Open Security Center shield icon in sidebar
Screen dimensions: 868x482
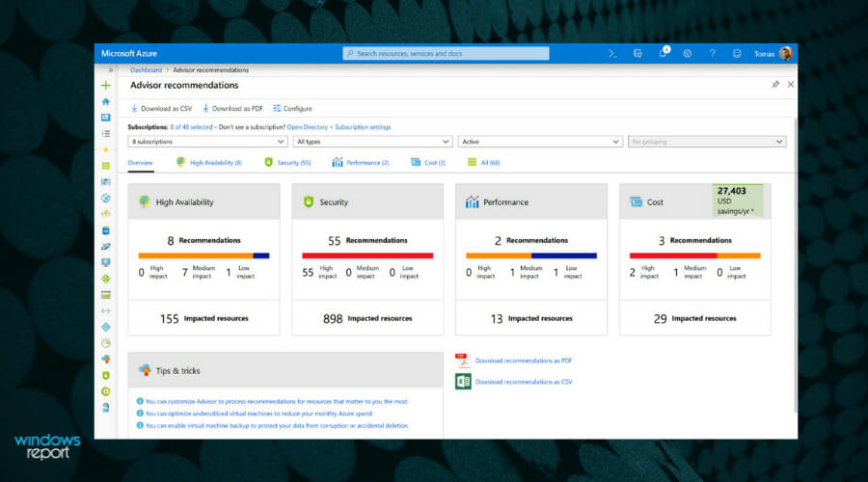(x=106, y=375)
